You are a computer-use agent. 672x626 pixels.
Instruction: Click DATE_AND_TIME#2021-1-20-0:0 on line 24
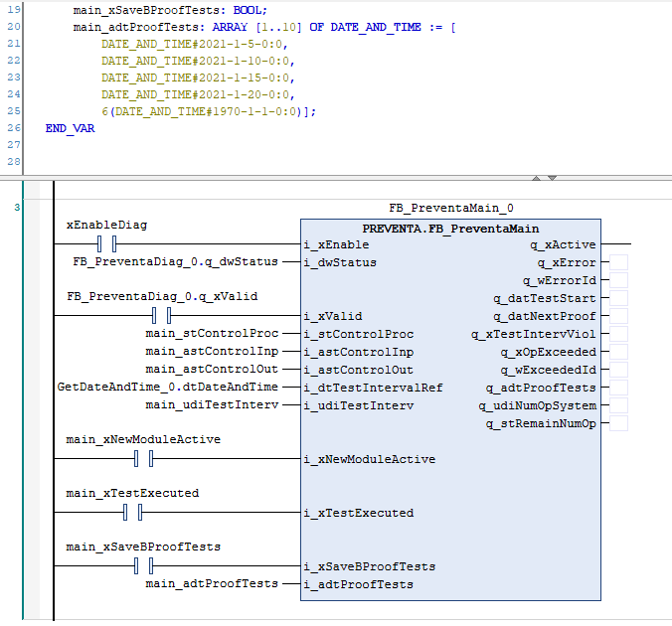point(198,94)
